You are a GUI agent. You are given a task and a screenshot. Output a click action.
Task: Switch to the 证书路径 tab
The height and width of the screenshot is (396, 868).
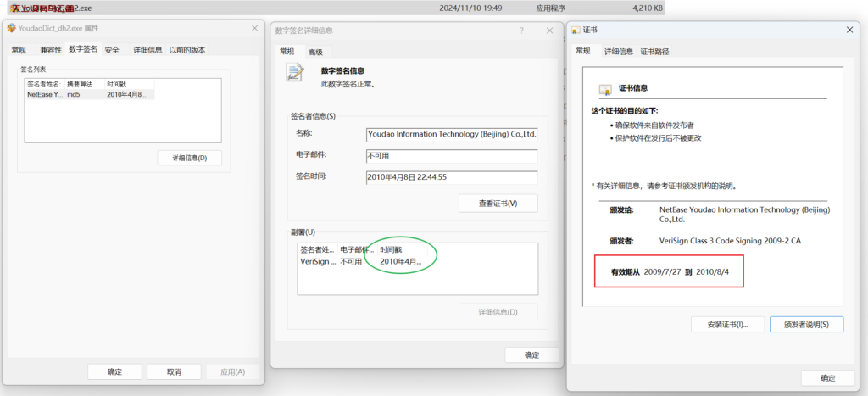tap(655, 52)
